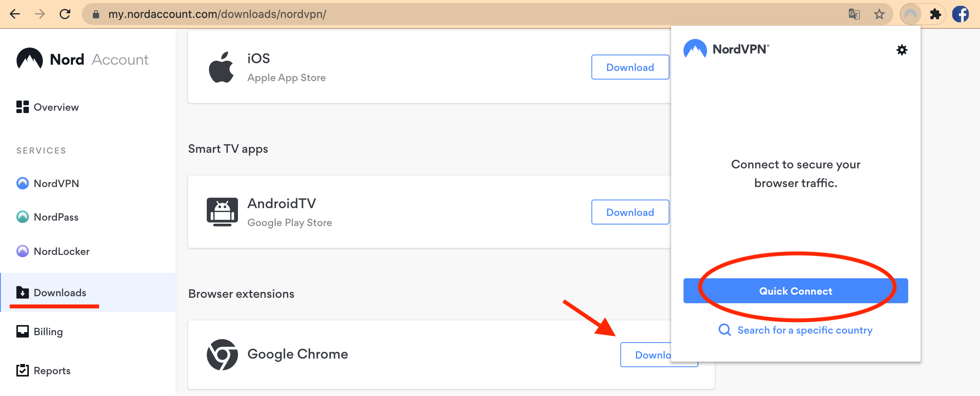Open the Google Translate icon in address bar
Screen dimensions: 980x396
coord(854,14)
